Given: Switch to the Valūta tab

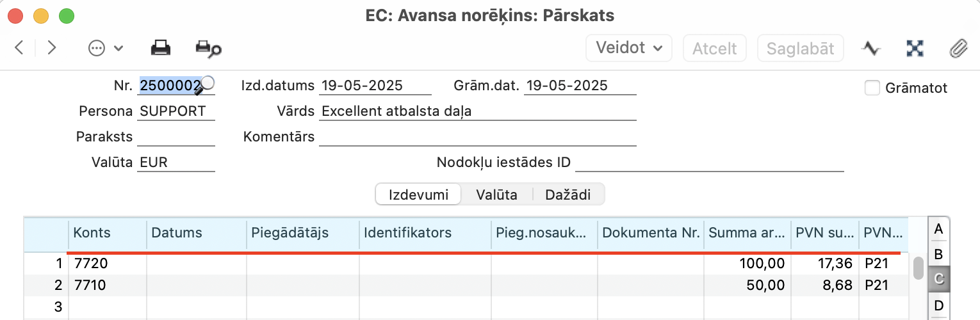Looking at the screenshot, I should point(496,195).
